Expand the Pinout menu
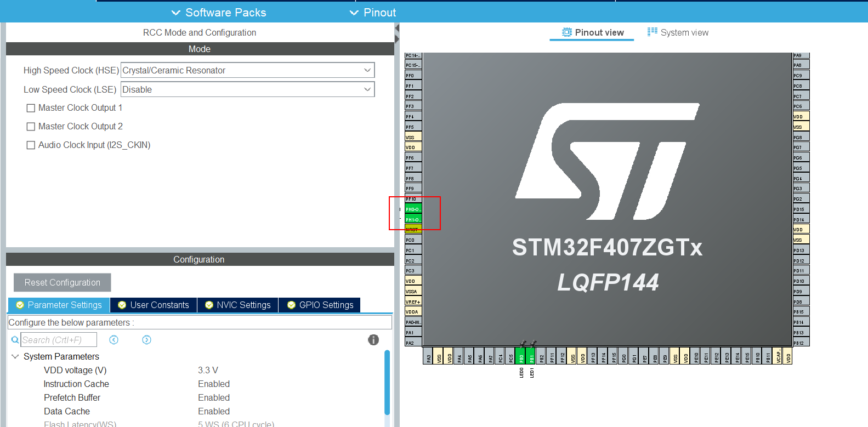This screenshot has height=427, width=868. coord(373,13)
